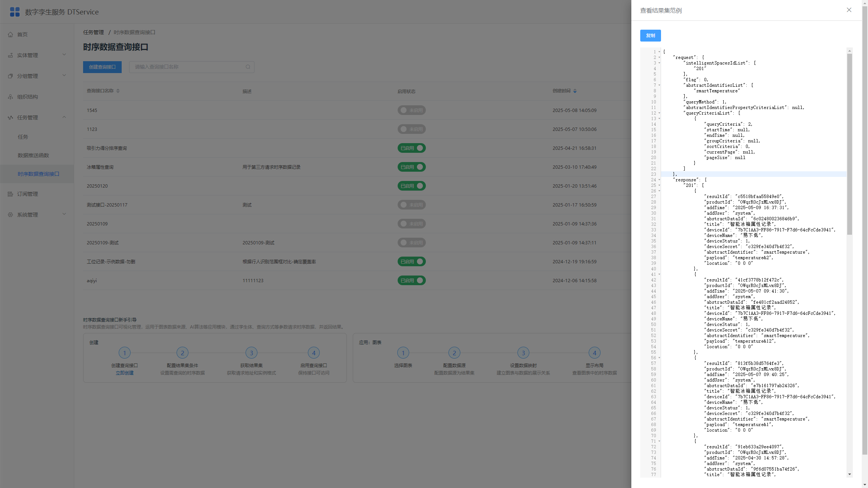This screenshot has height=488, width=868.
Task: Expand the 实体管理 menu
Action: click(37, 55)
